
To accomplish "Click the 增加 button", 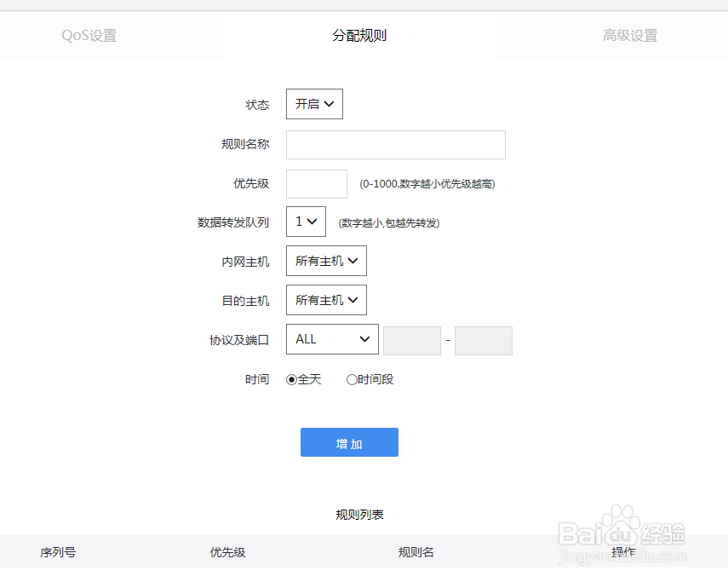I will point(349,442).
